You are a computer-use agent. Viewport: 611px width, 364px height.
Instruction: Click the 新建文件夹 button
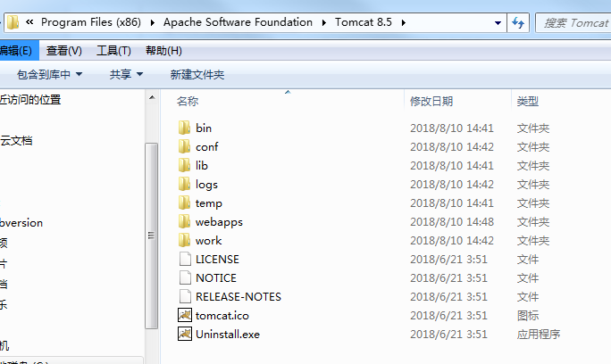[197, 74]
